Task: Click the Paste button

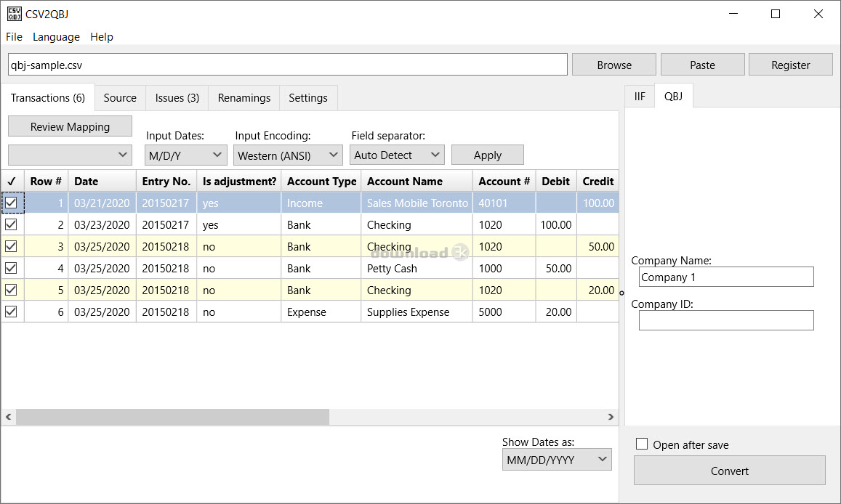Action: coord(703,65)
